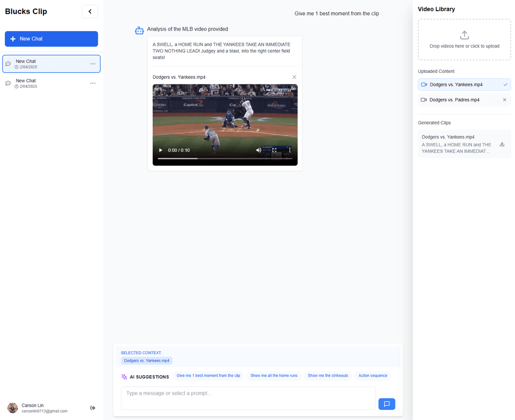515x420 pixels.
Task: Click the AI Suggestions sparkle icon
Action: (x=124, y=377)
